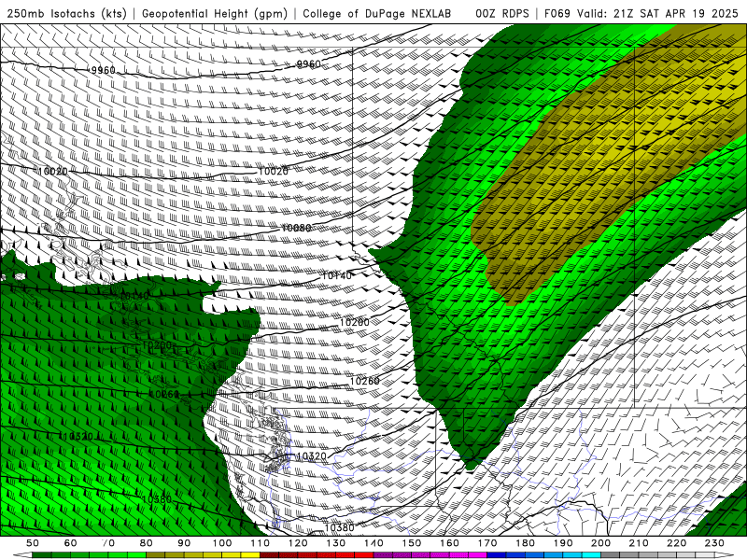Click the 10320 contour label inside green shading
747x560 pixels.
78,436
